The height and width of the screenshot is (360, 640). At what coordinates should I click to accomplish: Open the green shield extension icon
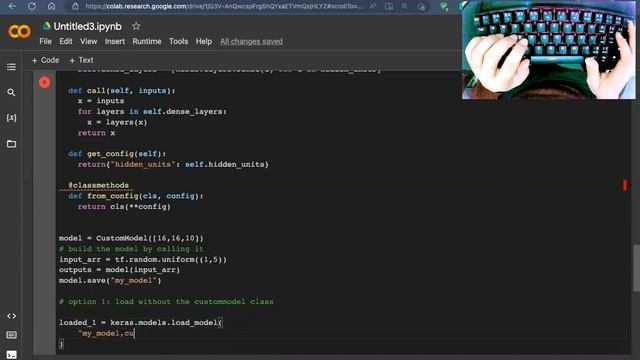(444, 7)
